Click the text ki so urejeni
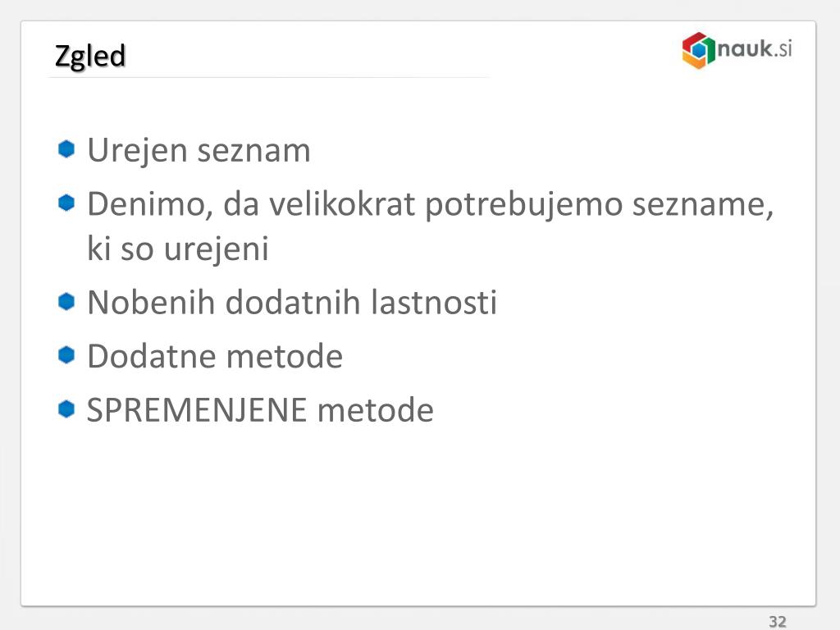 [x=178, y=249]
